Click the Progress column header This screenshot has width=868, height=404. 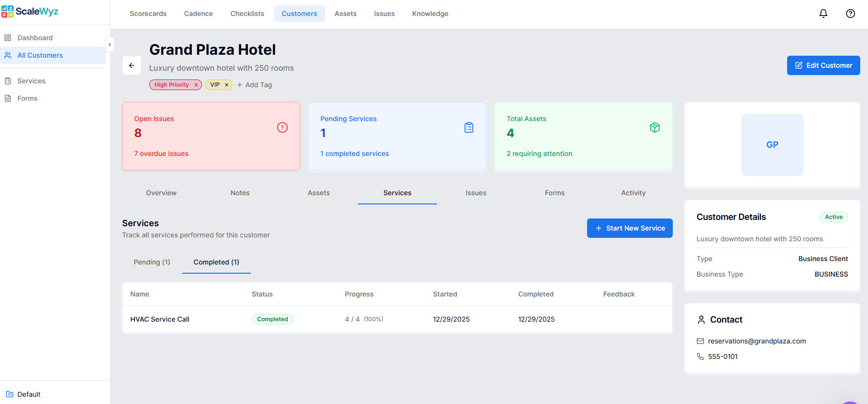(359, 294)
